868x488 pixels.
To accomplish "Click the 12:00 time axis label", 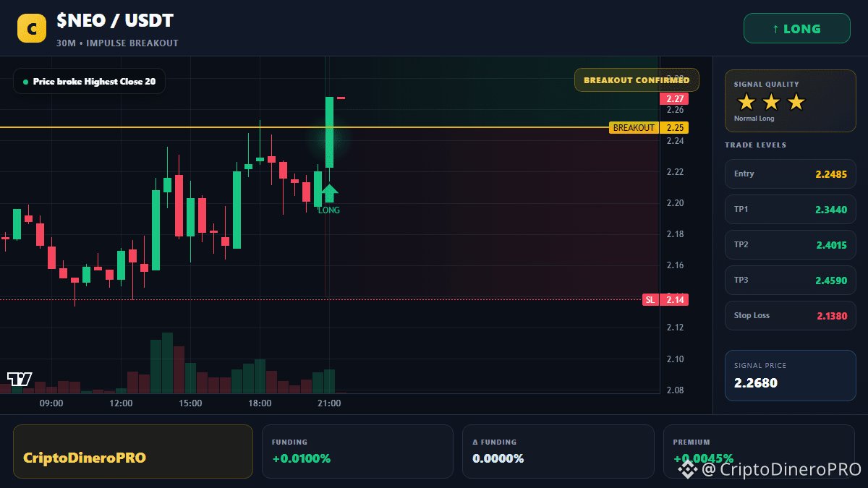I will pos(121,403).
